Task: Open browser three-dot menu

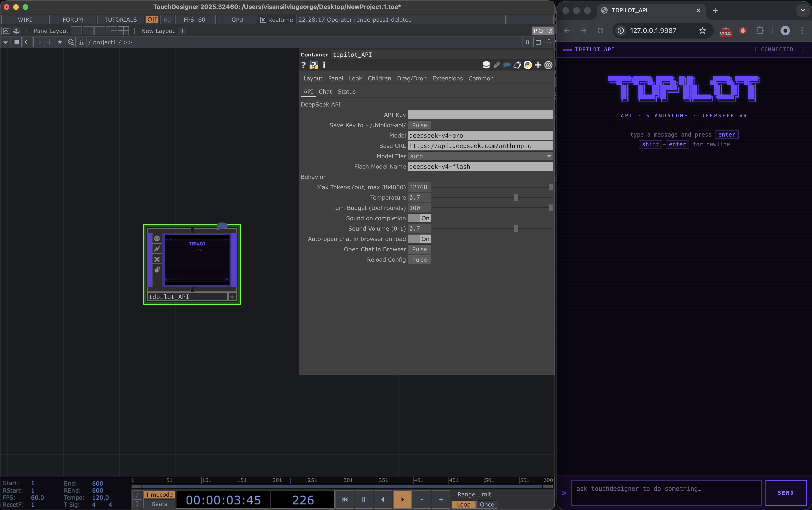Action: [x=802, y=31]
